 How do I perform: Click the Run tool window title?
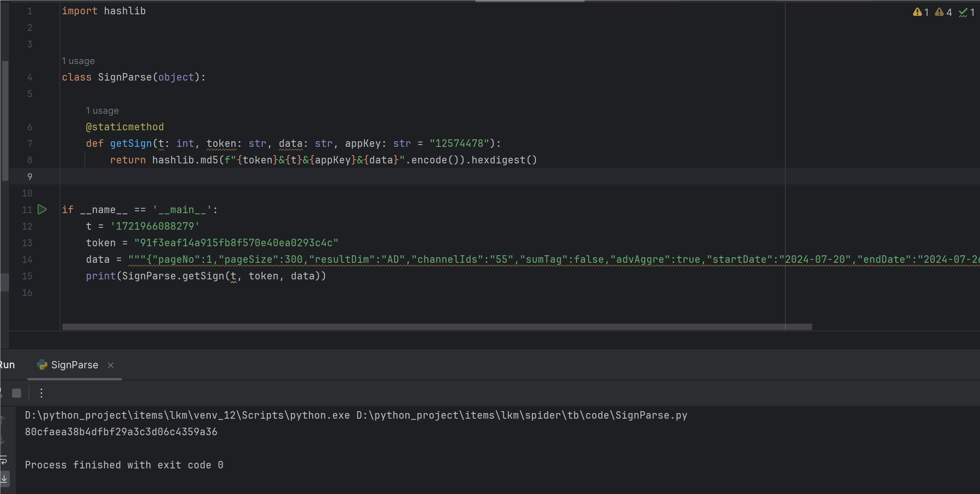click(8, 365)
